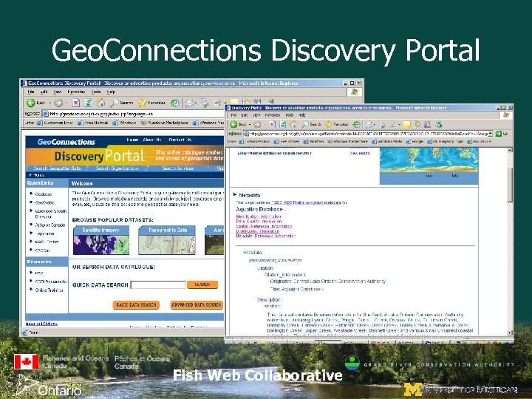Open Help menu in left GeoConnections window
This screenshot has height=399, width=532.
tap(111, 92)
